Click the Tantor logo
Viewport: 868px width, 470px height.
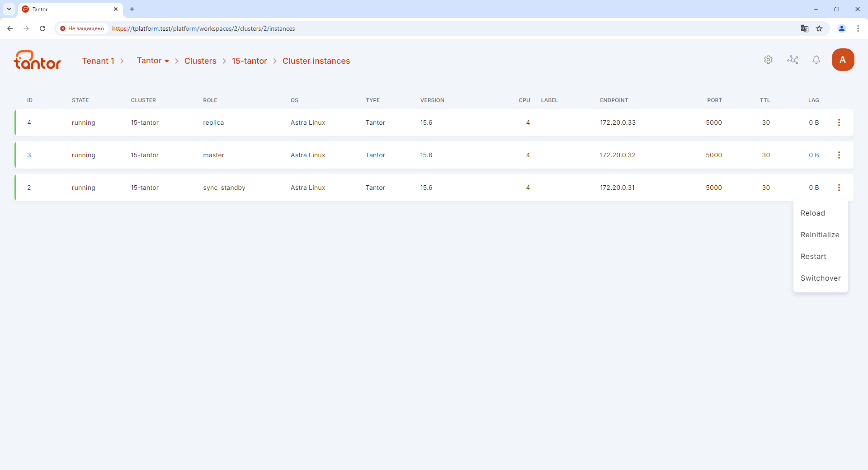pos(38,60)
